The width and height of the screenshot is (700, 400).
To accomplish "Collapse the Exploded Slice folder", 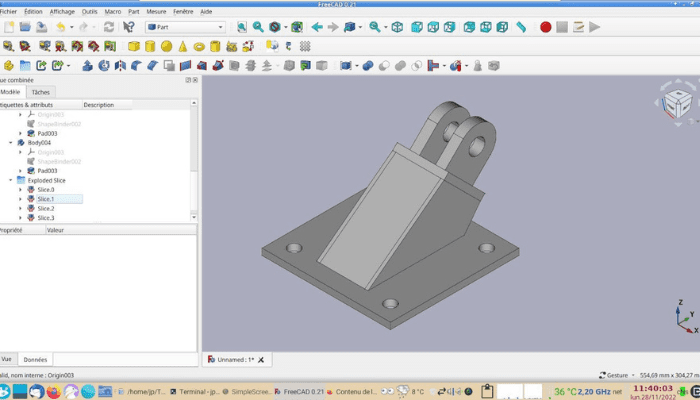I will pos(10,180).
